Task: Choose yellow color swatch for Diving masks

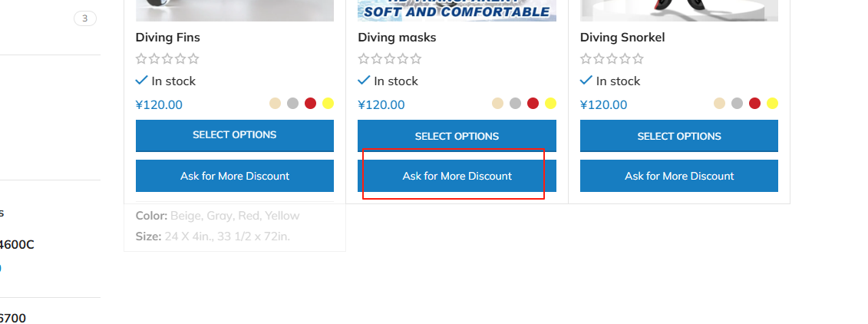Action: (x=550, y=104)
